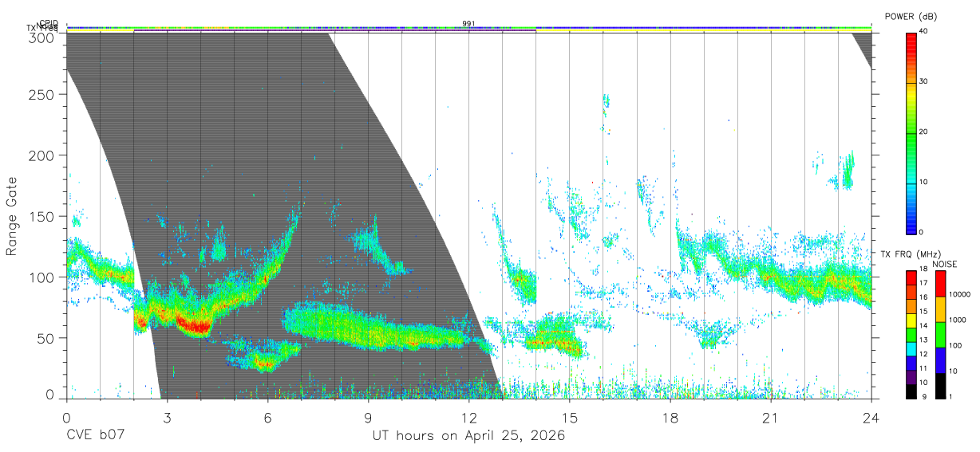The width and height of the screenshot is (980, 452).
Task: Pick the black 9–10 MHz swatch in the TX FRQ legend
Action: pyautogui.click(x=911, y=391)
